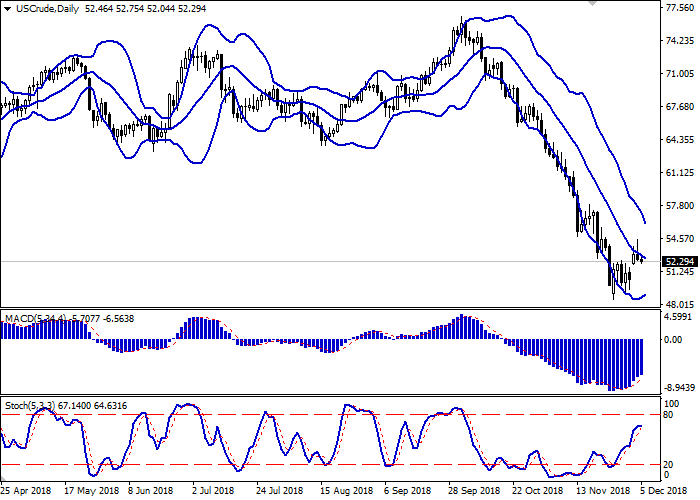Select the current price tag 52.294
This screenshot has height=500, width=700.
click(679, 262)
